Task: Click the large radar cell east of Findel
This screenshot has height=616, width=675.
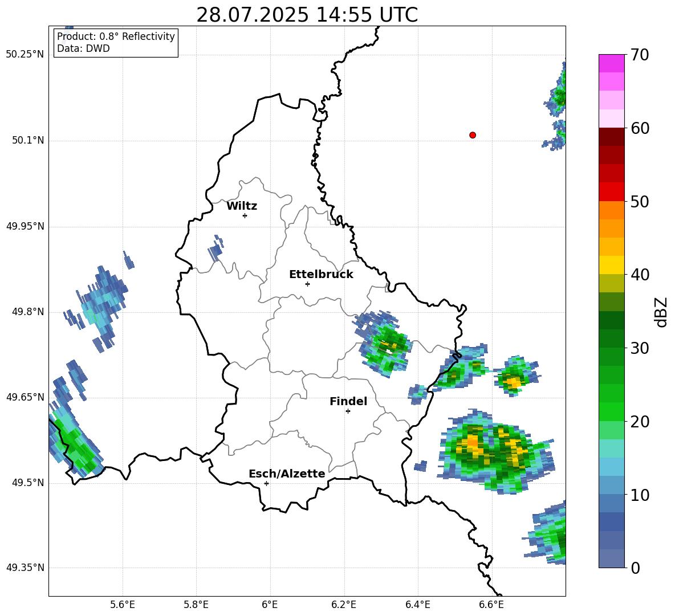Action: [x=495, y=452]
